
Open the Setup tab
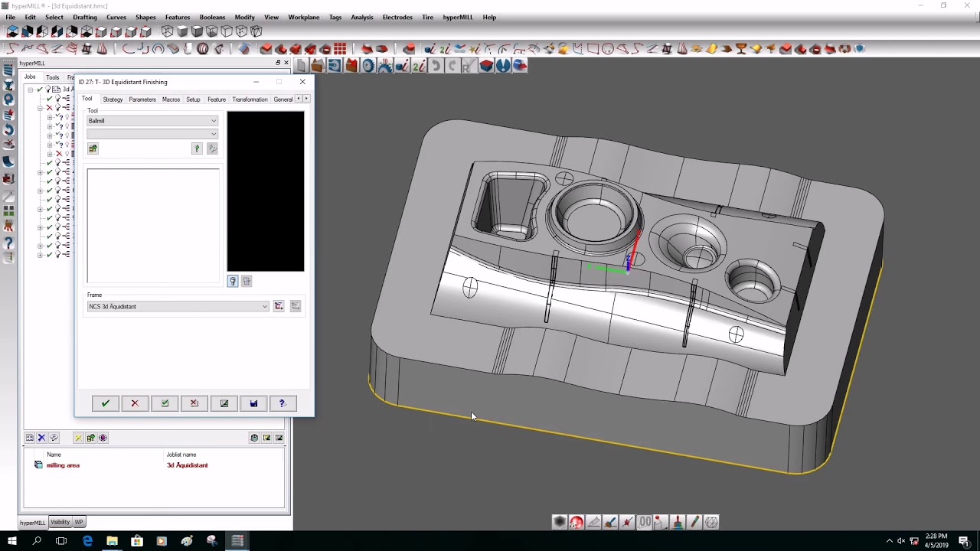193,99
